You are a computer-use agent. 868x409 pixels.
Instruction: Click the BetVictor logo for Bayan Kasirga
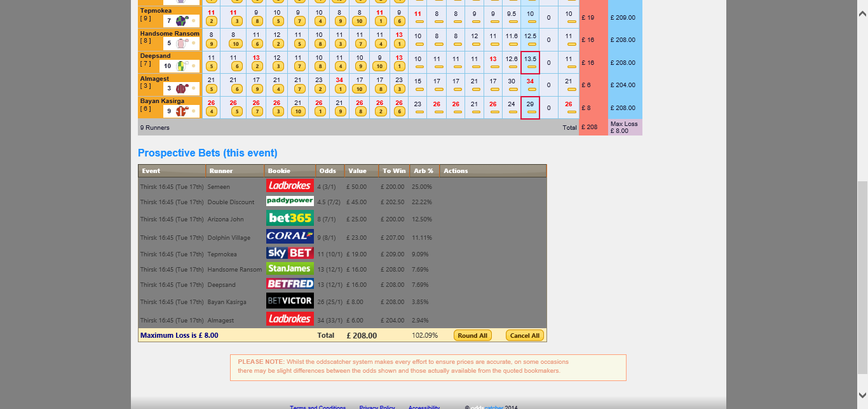click(290, 301)
